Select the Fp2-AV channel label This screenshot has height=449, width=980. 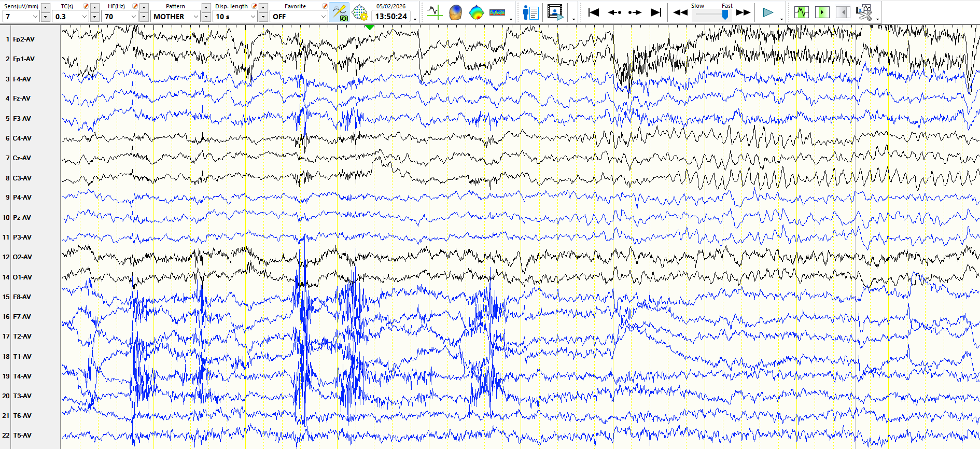click(24, 39)
